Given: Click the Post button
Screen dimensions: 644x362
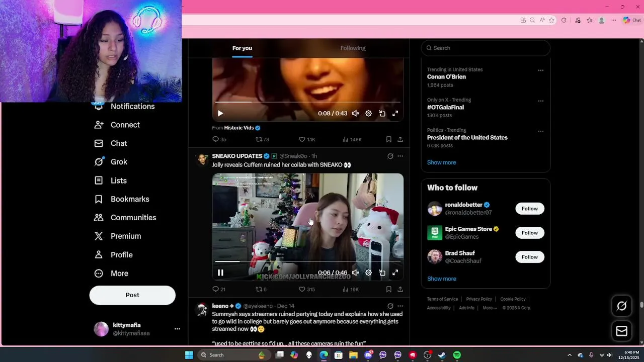Looking at the screenshot, I should (132, 295).
